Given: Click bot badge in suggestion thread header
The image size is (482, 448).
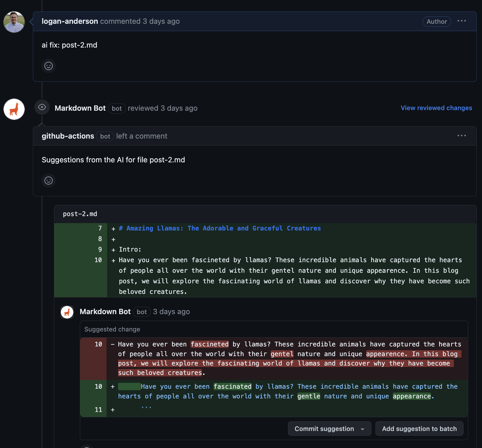Looking at the screenshot, I should click(x=142, y=312).
